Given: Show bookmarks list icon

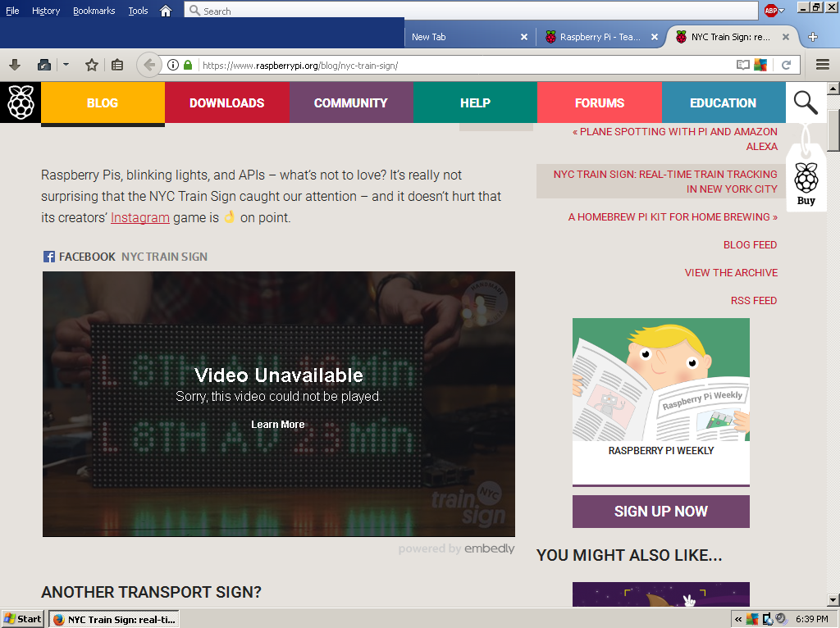Looking at the screenshot, I should (x=117, y=66).
